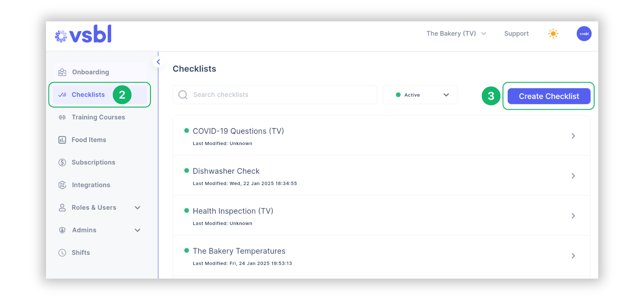Select the Onboarding sidebar icon

pyautogui.click(x=62, y=72)
